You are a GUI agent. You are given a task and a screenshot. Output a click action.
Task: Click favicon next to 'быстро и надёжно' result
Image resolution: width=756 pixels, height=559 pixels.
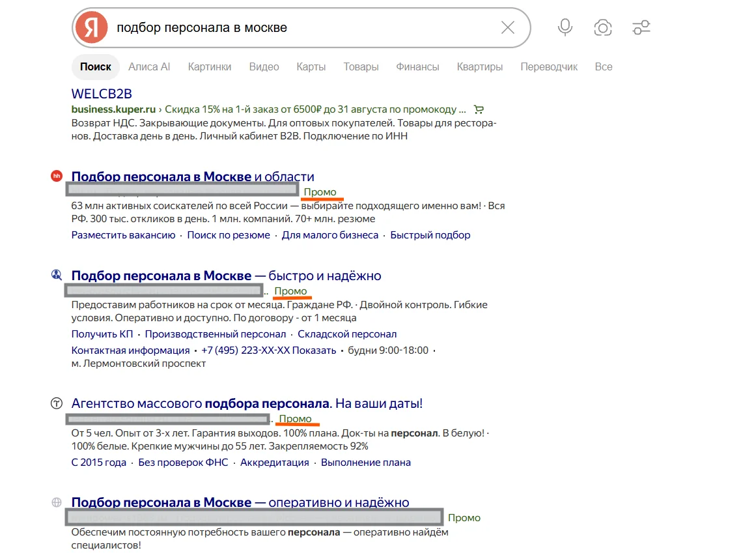[x=57, y=275]
